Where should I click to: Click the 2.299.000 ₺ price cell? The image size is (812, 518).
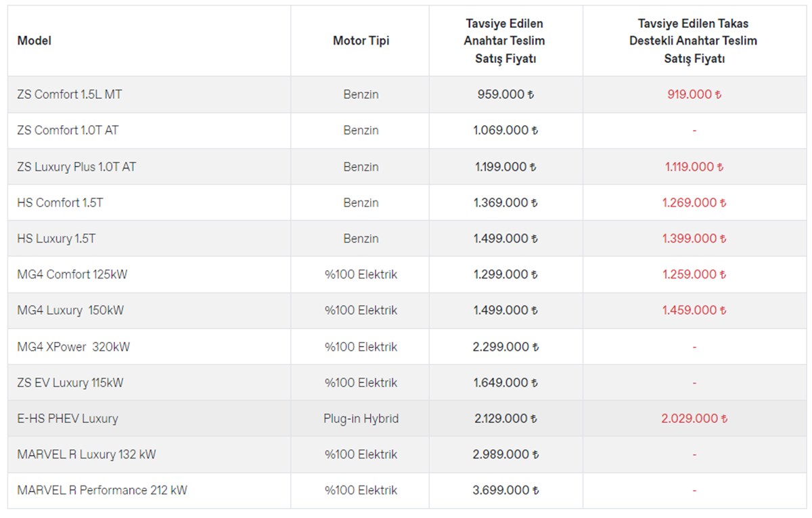click(x=506, y=347)
